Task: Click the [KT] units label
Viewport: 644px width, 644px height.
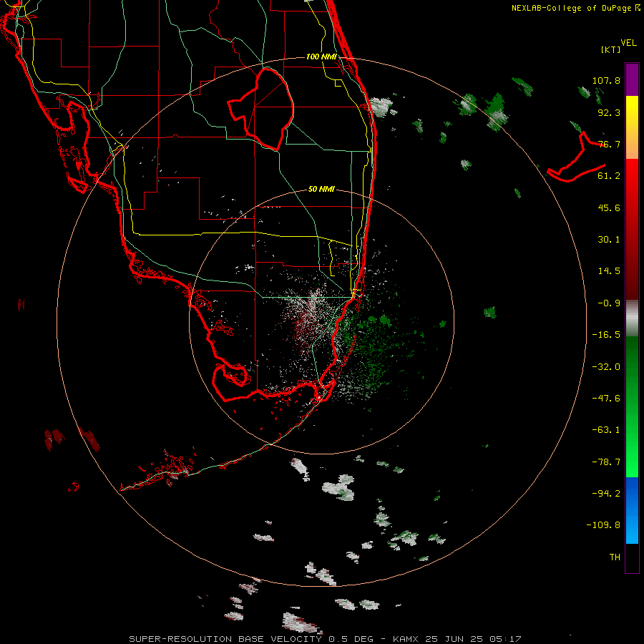Action: pos(610,49)
